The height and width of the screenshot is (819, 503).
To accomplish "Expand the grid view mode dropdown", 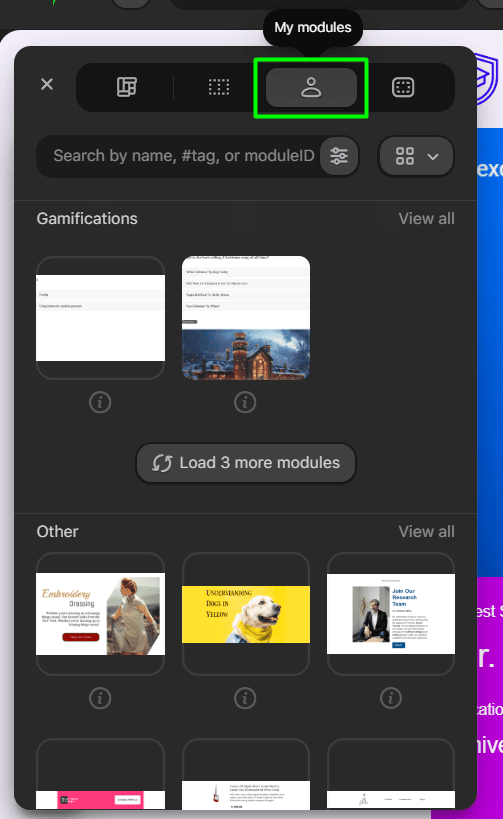I will 416,156.
